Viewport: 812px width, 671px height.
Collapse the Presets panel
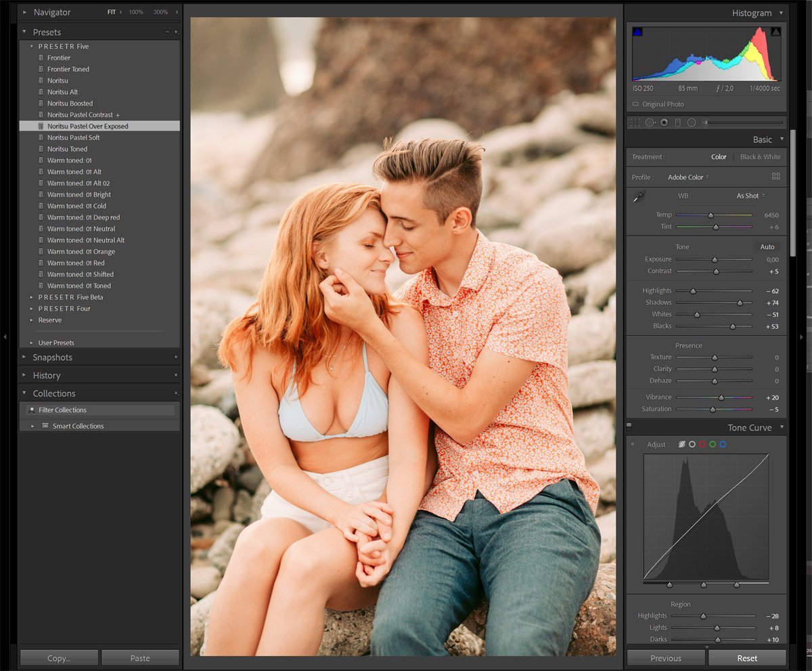[24, 32]
